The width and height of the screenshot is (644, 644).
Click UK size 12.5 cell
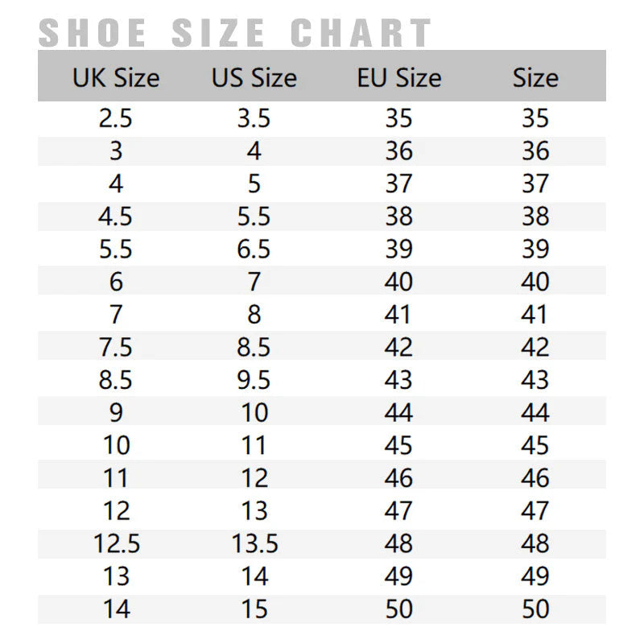click(x=118, y=543)
